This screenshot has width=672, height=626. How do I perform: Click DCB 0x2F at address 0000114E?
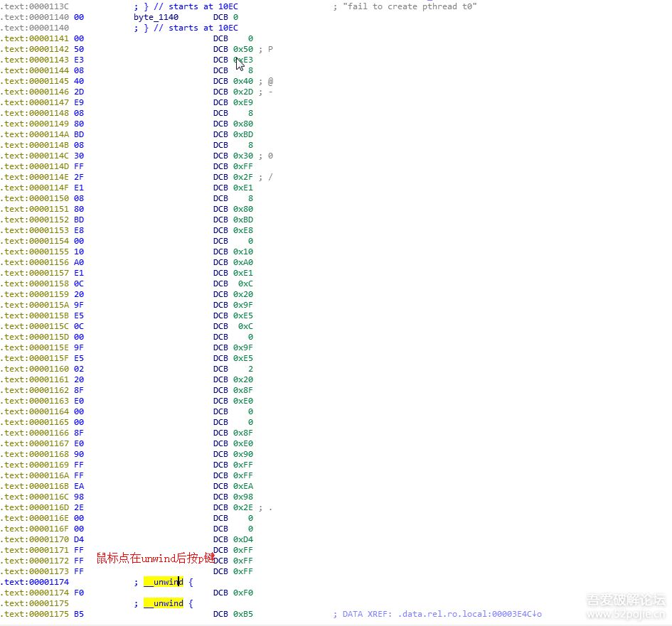tap(243, 177)
